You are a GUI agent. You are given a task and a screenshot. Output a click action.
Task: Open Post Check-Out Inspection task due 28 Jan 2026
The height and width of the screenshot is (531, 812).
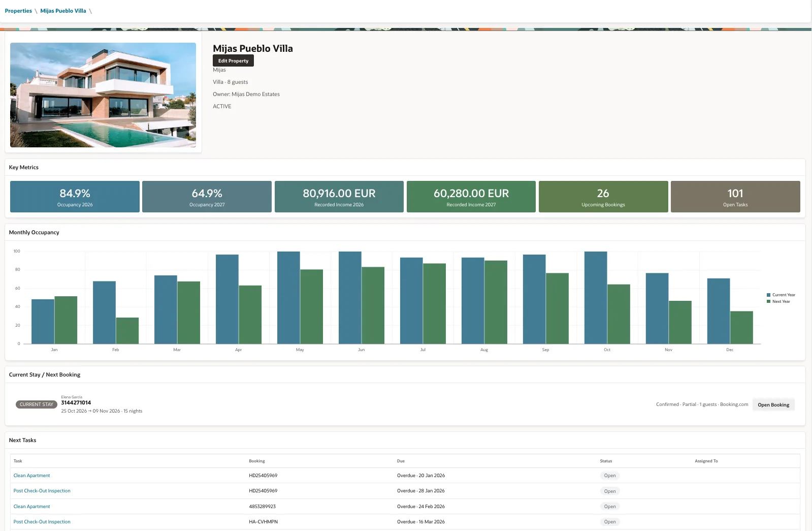42,491
